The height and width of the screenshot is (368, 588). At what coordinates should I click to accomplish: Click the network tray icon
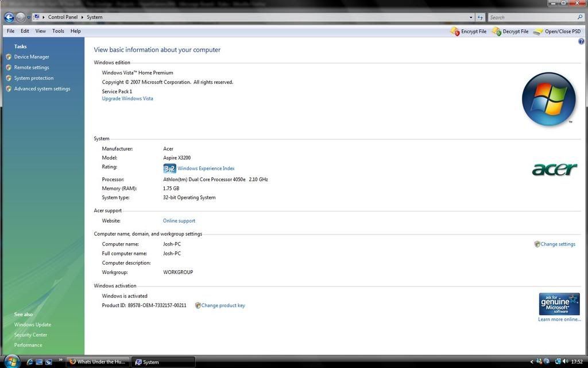(x=558, y=362)
